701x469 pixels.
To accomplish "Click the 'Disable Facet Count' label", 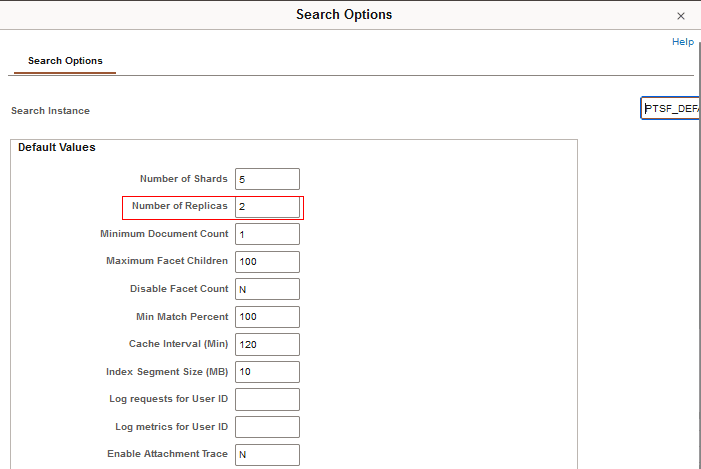I will pos(179,289).
